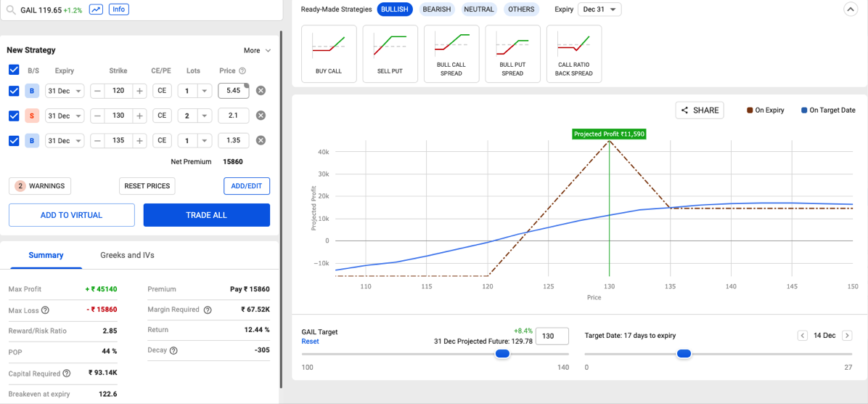
Task: Open the GAIL price chart icon
Action: pos(96,9)
